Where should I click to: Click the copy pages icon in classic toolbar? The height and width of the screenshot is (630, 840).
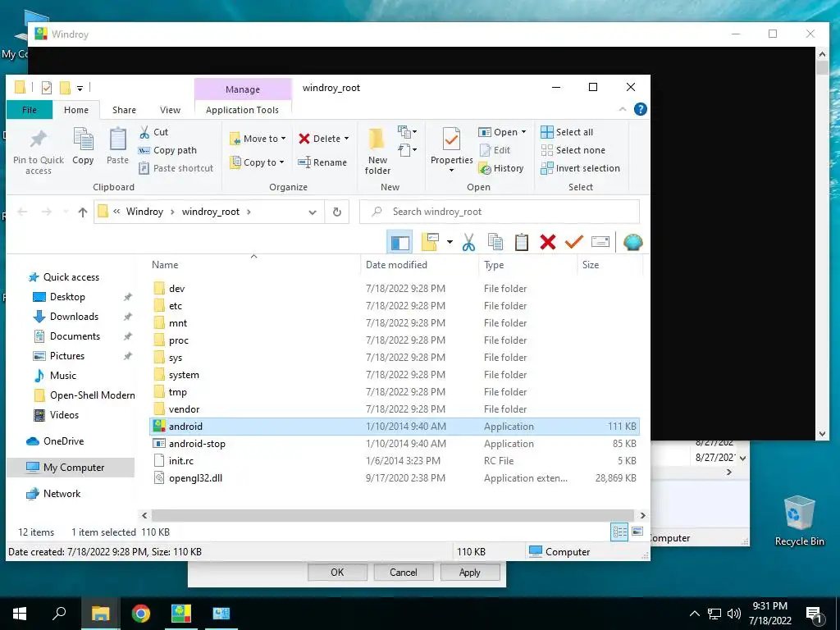[x=495, y=242]
